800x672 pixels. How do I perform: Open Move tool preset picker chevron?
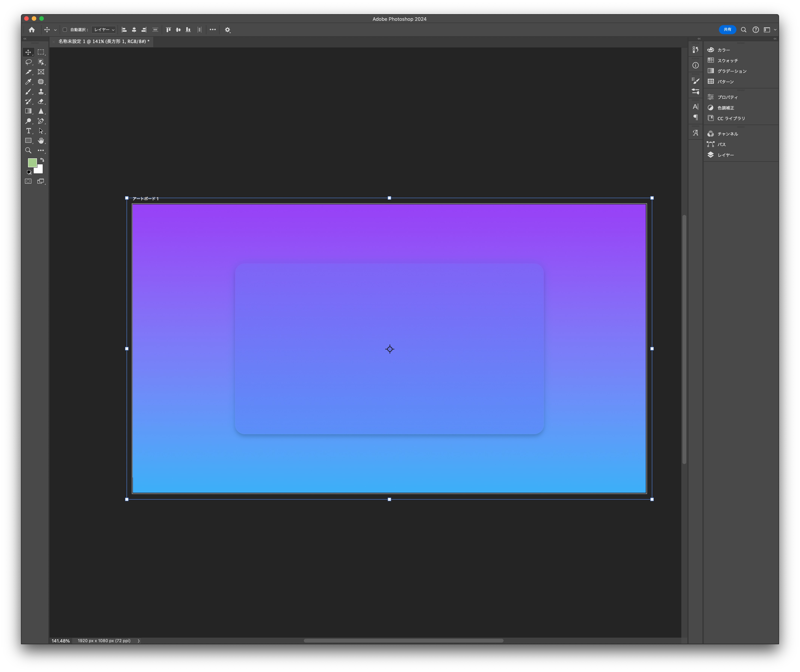[x=55, y=30]
